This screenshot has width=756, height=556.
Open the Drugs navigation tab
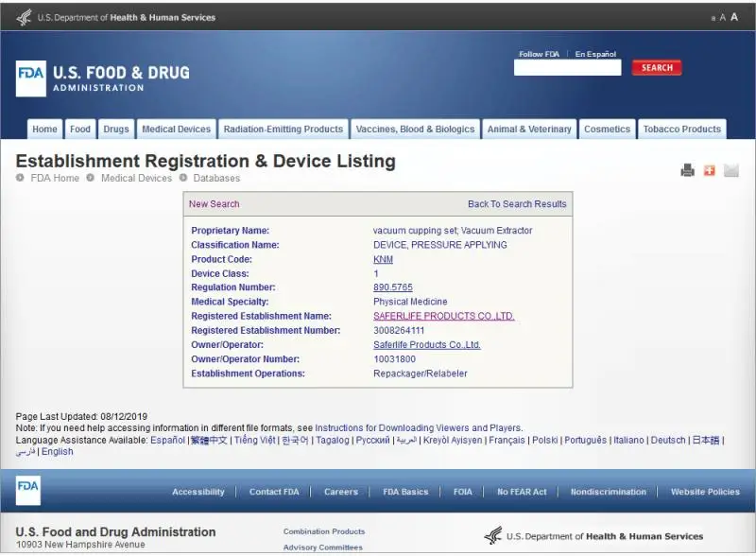[116, 130]
